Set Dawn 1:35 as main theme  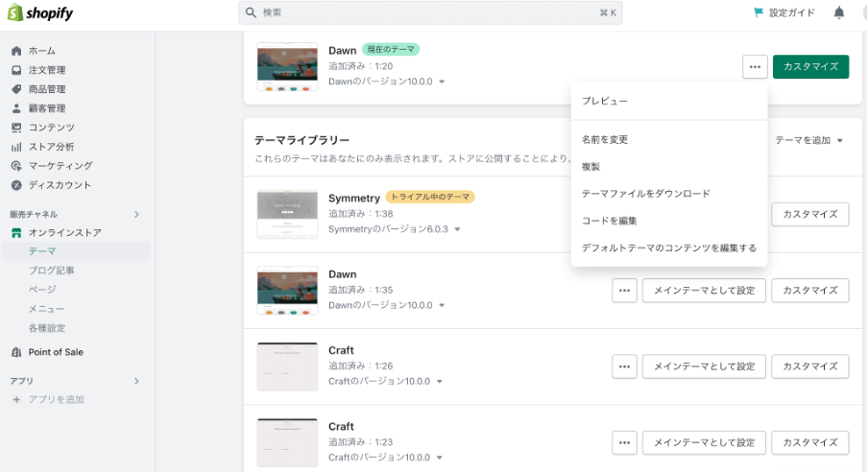point(704,291)
